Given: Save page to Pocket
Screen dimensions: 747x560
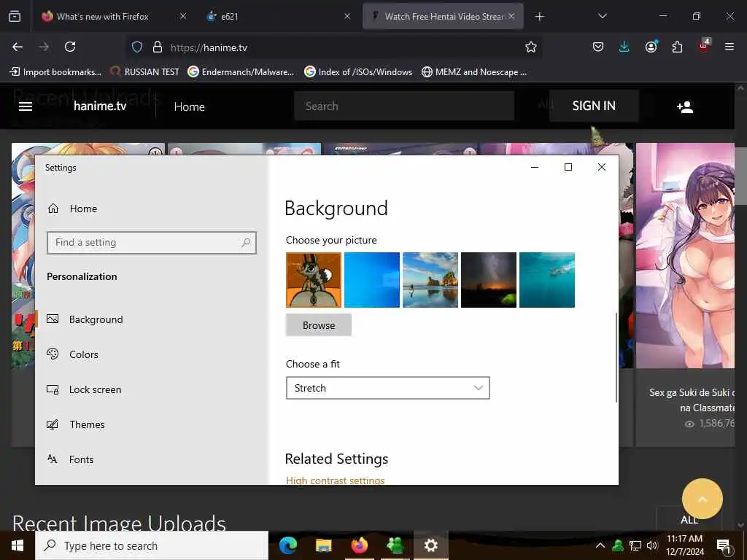Looking at the screenshot, I should pyautogui.click(x=598, y=47).
